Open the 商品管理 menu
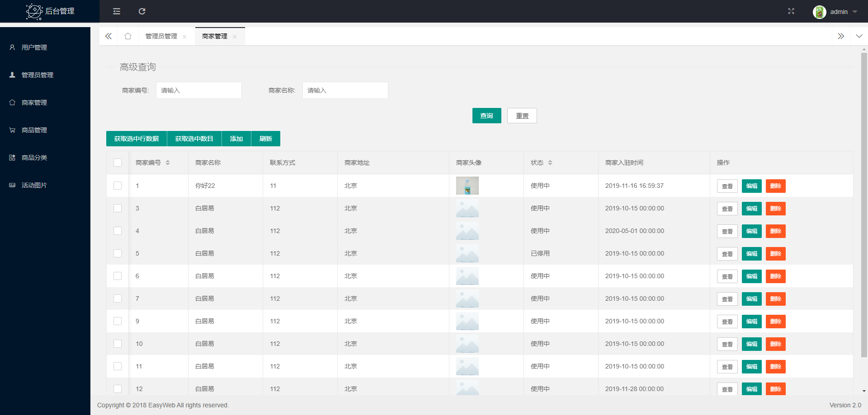This screenshot has height=415, width=868. pyautogui.click(x=45, y=130)
